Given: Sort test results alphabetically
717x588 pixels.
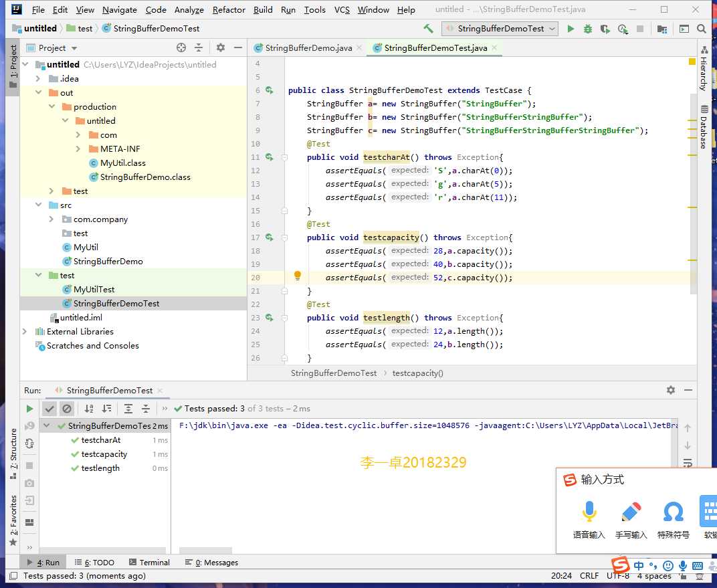Looking at the screenshot, I should coord(89,408).
